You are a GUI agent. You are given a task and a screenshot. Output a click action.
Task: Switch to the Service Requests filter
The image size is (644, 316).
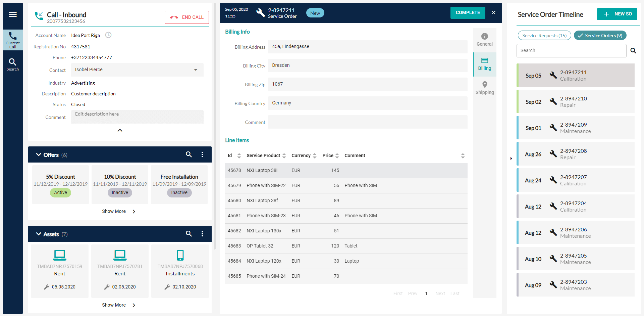(x=544, y=35)
